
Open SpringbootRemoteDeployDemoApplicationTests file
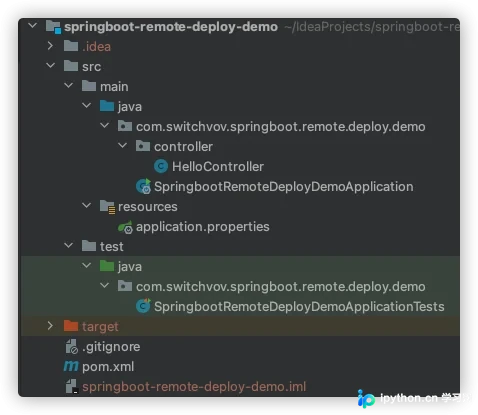pos(299,307)
